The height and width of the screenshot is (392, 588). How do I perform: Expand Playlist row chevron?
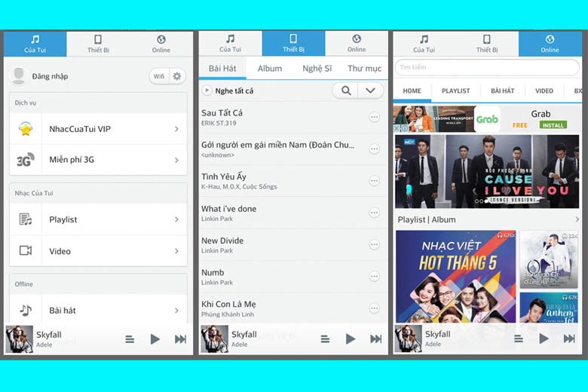176,219
